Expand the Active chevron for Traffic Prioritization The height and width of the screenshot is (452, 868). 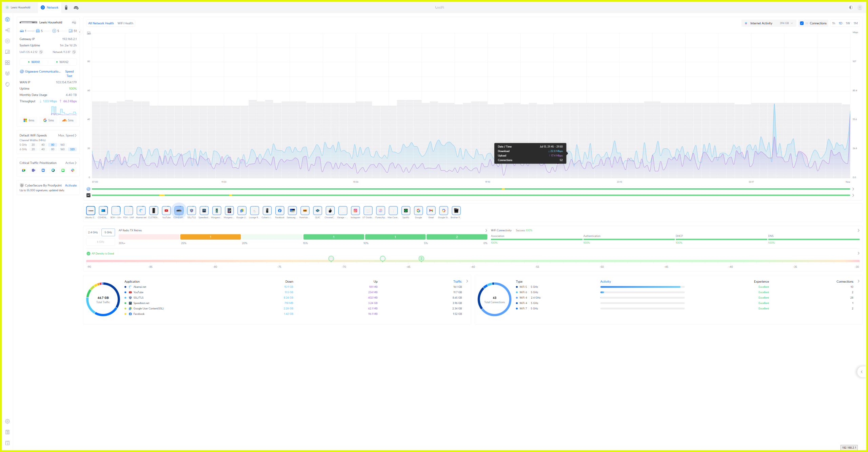coord(76,163)
